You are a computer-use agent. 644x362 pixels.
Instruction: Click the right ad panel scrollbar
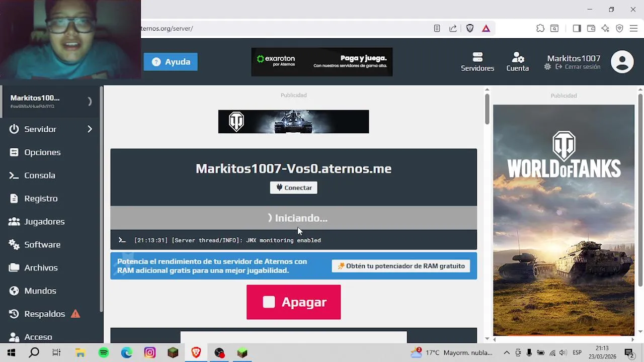point(640,191)
